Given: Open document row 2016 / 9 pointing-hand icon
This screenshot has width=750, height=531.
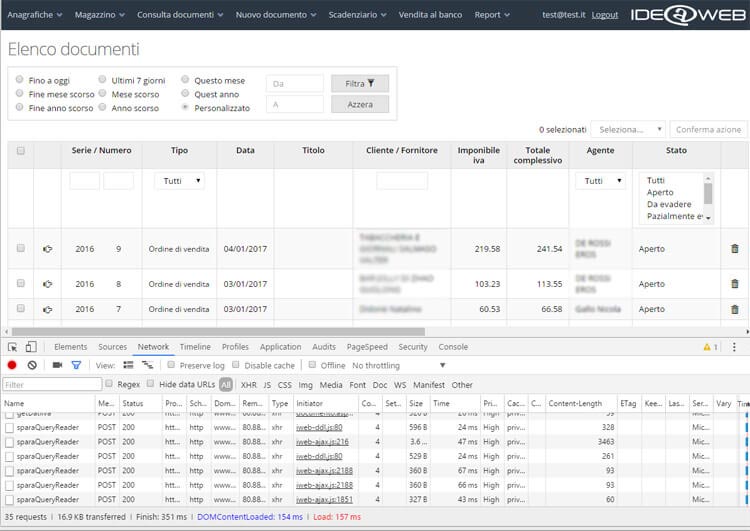Looking at the screenshot, I should [x=47, y=249].
